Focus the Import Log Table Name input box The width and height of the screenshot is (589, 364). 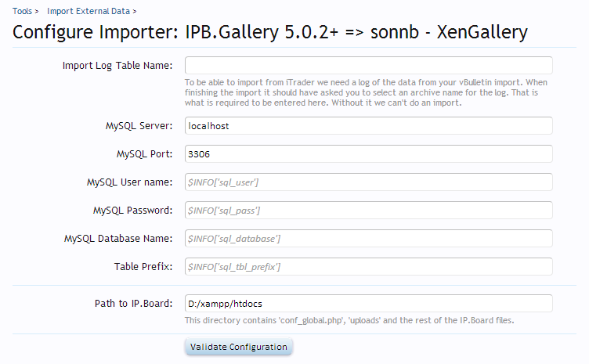point(368,66)
